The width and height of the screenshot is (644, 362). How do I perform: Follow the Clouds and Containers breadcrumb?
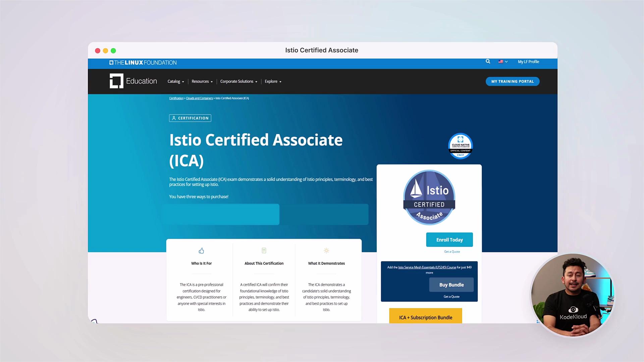[x=199, y=98]
